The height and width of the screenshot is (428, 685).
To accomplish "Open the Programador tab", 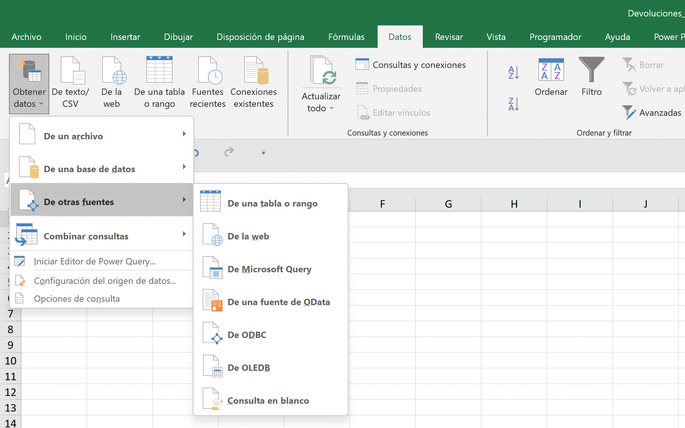I will pyautogui.click(x=555, y=37).
